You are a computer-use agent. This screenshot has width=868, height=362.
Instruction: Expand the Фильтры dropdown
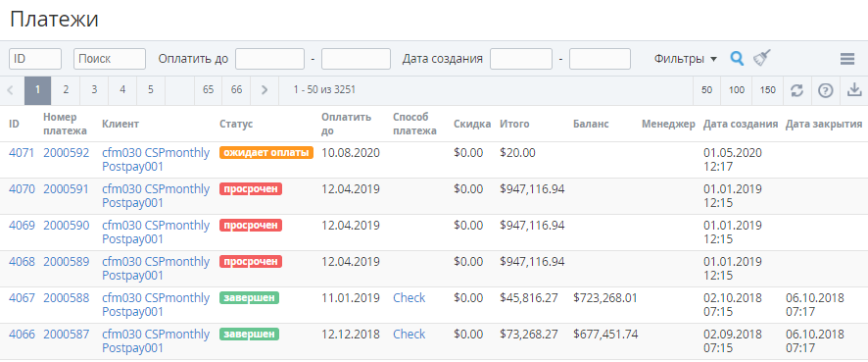[686, 59]
